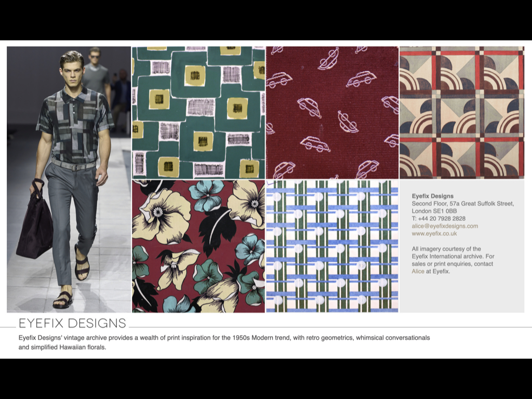The height and width of the screenshot is (399, 532).
Task: Click the green geometric squares print
Action: click(198, 112)
